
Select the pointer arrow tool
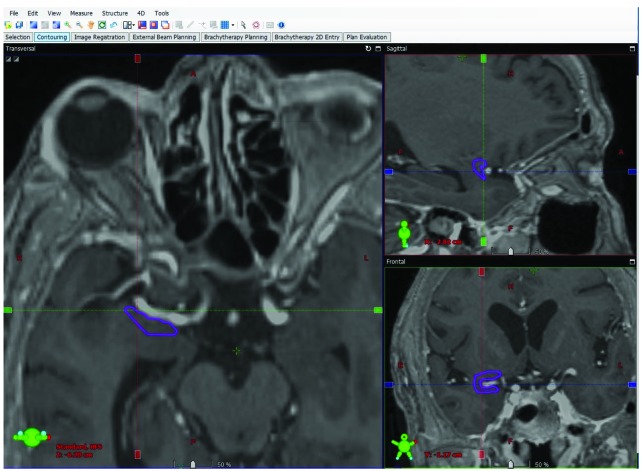coord(243,25)
